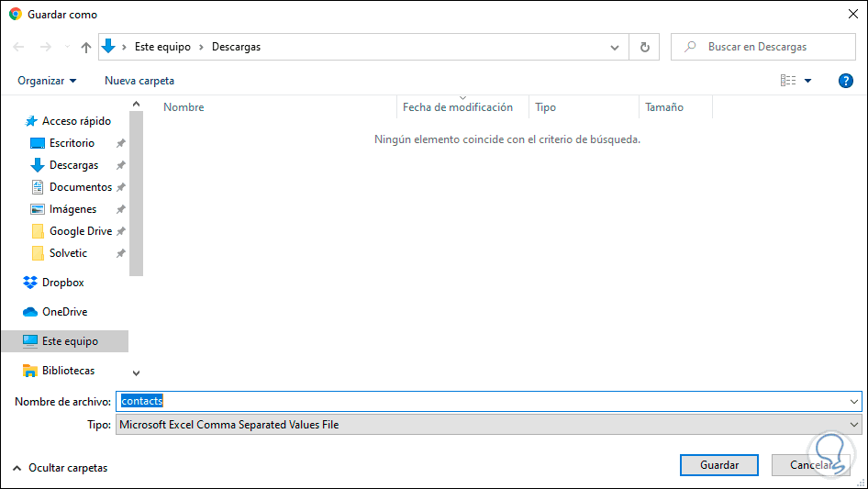Click the magnifier icon in search box
The image size is (868, 489).
click(690, 47)
